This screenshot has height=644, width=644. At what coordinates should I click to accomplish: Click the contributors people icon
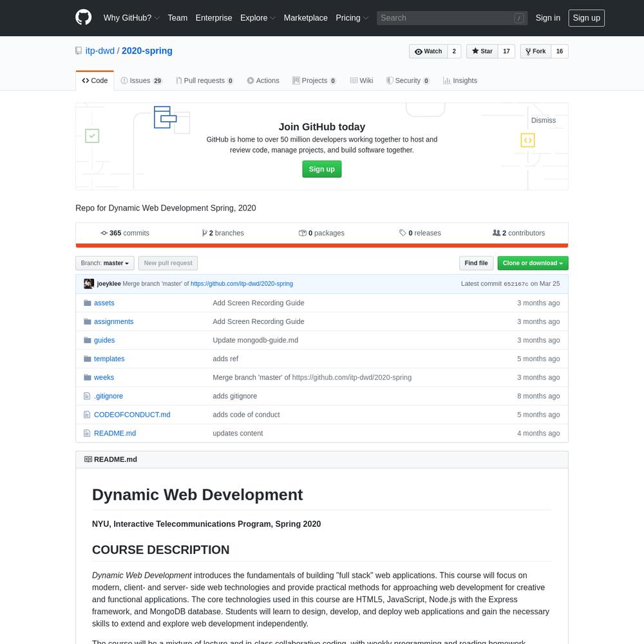click(496, 233)
